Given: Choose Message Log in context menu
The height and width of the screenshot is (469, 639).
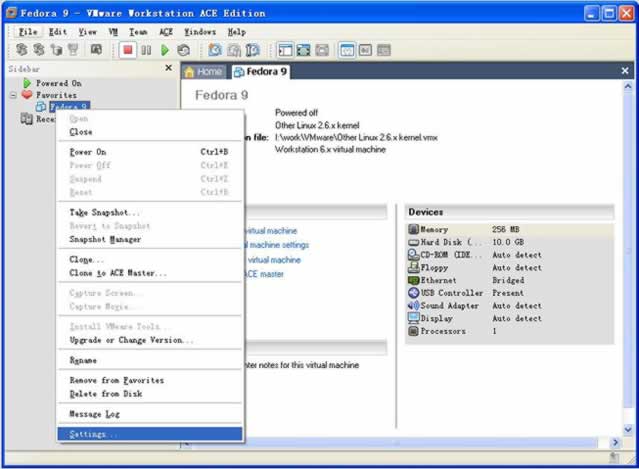Looking at the screenshot, I should 150,414.
